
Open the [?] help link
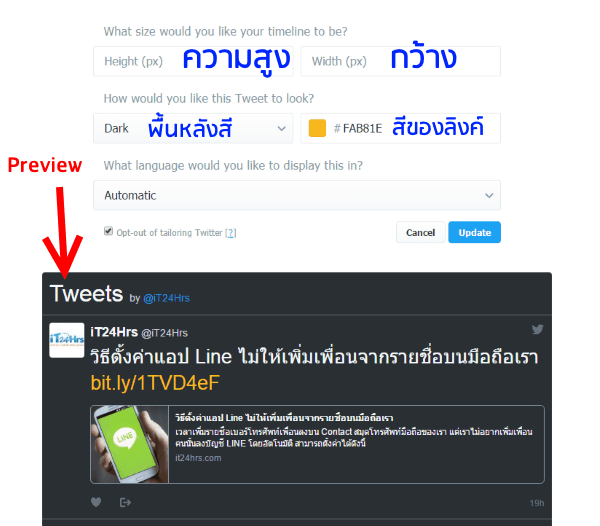[x=231, y=233]
